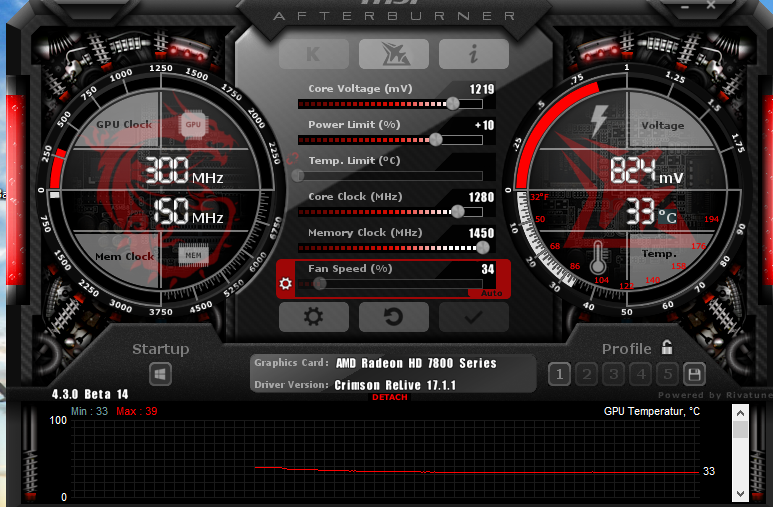Click the Fan Speed value 34

tap(488, 269)
